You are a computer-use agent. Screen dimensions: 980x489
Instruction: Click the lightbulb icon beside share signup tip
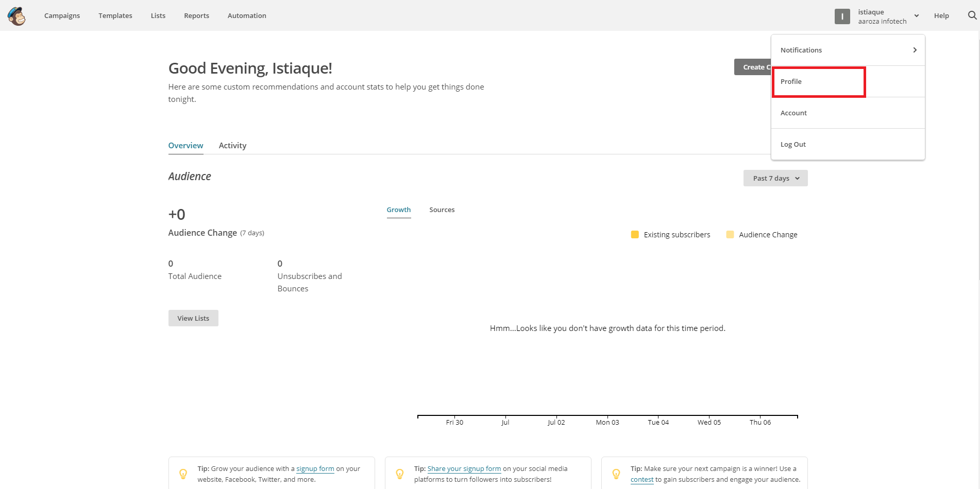point(399,474)
